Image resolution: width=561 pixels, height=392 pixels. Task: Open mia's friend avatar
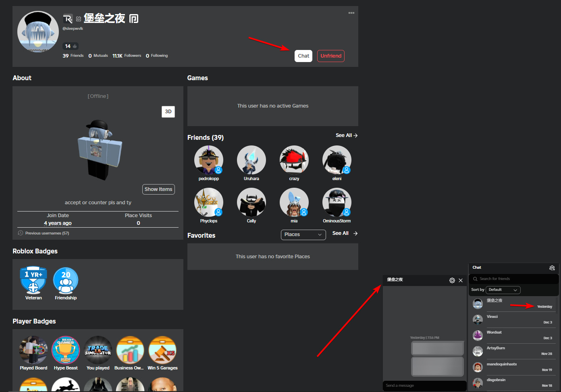pyautogui.click(x=294, y=202)
